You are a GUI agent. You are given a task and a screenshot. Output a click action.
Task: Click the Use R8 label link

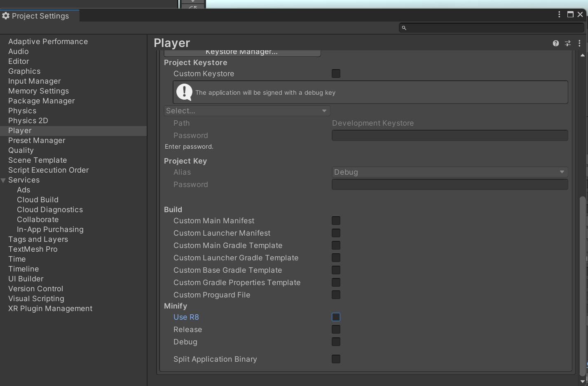(186, 317)
